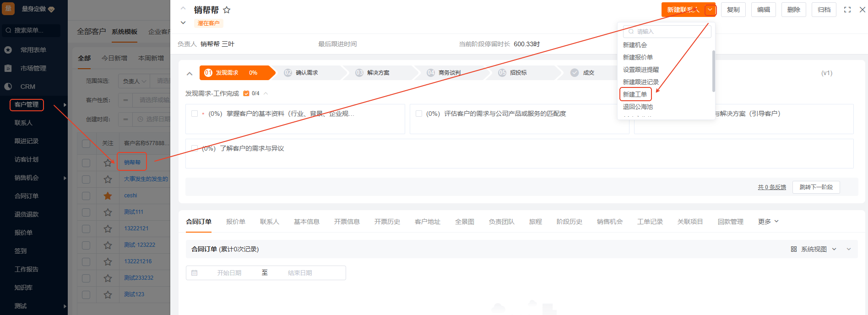Open CRM module in the sidebar

pos(28,87)
